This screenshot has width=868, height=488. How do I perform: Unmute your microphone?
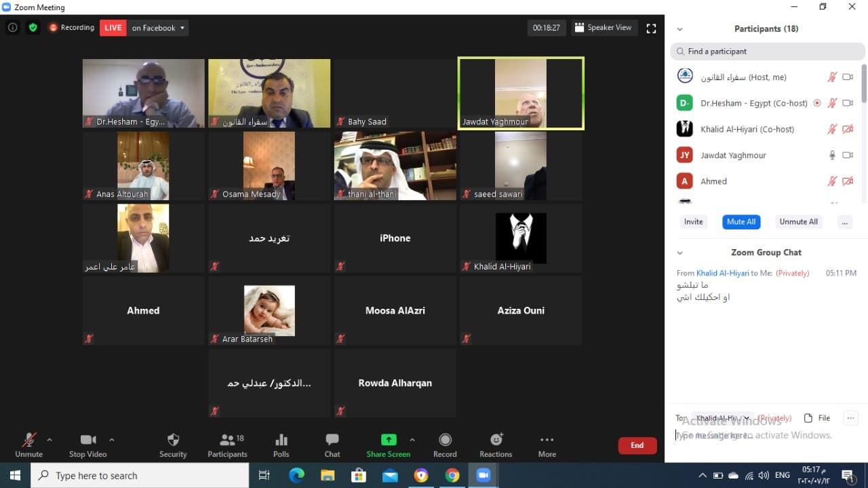point(28,445)
